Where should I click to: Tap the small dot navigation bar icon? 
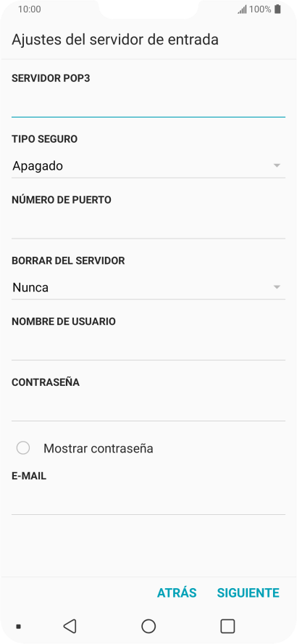pyautogui.click(x=18, y=627)
